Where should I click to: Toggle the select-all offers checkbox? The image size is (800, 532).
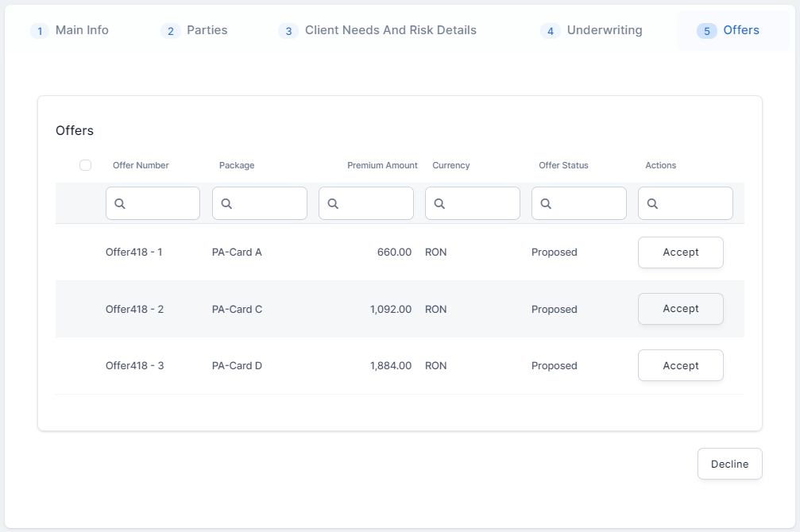point(86,165)
